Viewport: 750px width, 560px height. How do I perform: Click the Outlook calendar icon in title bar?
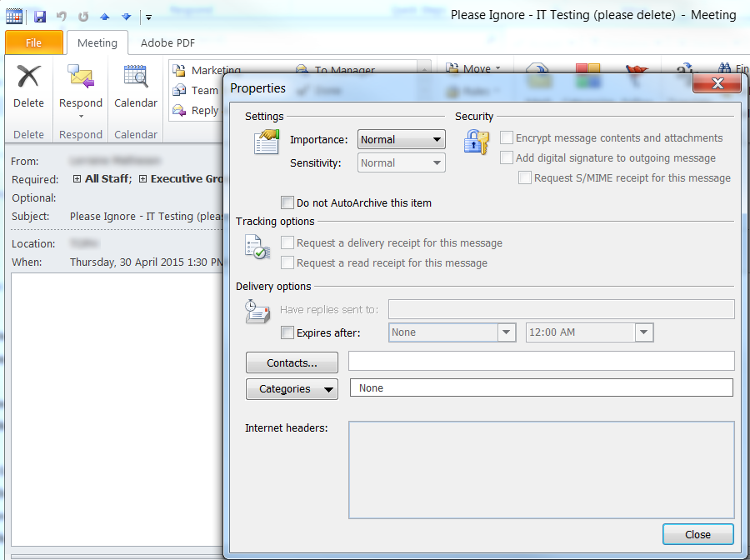pyautogui.click(x=14, y=17)
